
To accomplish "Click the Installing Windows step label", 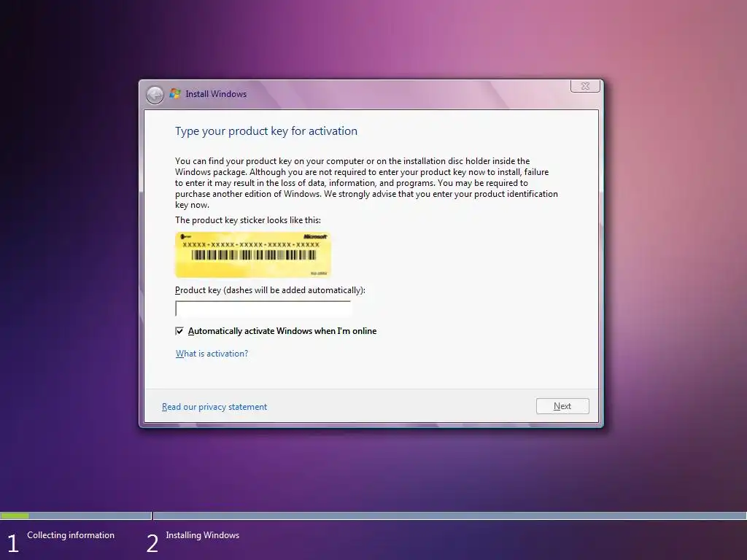I will pyautogui.click(x=203, y=535).
